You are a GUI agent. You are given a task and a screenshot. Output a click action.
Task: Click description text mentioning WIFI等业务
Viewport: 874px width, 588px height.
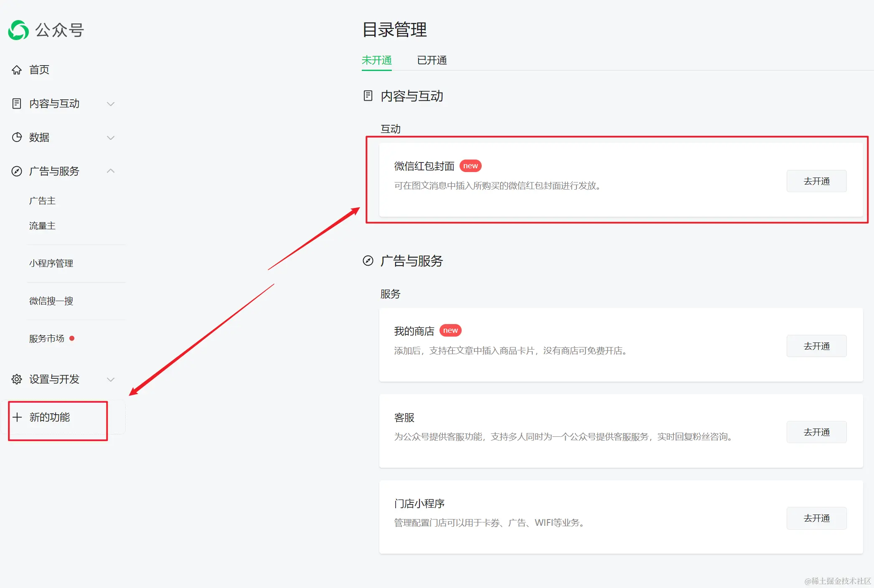(x=490, y=523)
